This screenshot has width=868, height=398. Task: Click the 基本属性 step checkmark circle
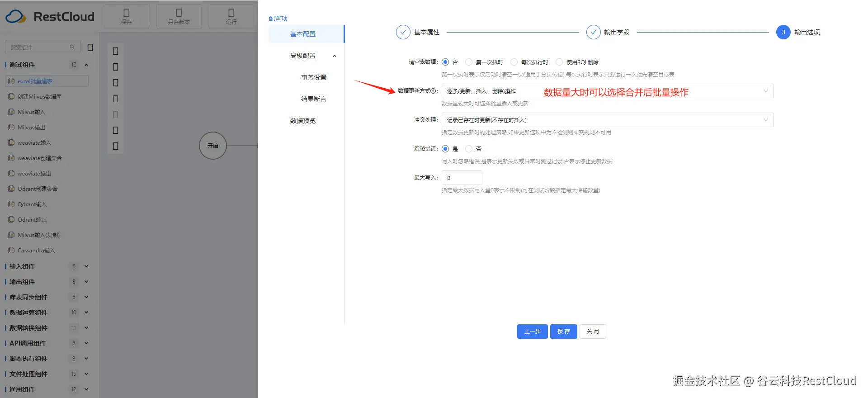(x=403, y=32)
